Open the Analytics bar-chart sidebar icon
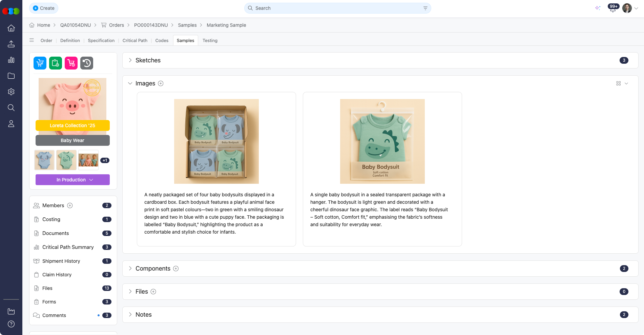This screenshot has height=335, width=644. coord(11,60)
